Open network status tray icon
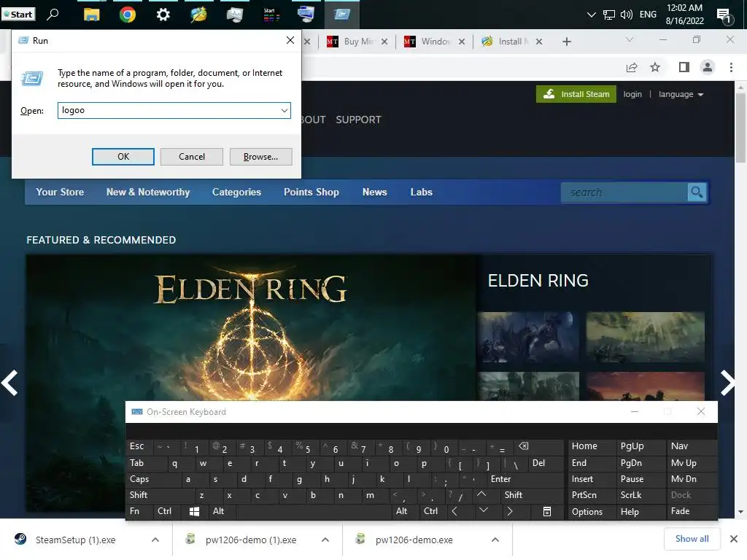The image size is (747, 560). 609,15
